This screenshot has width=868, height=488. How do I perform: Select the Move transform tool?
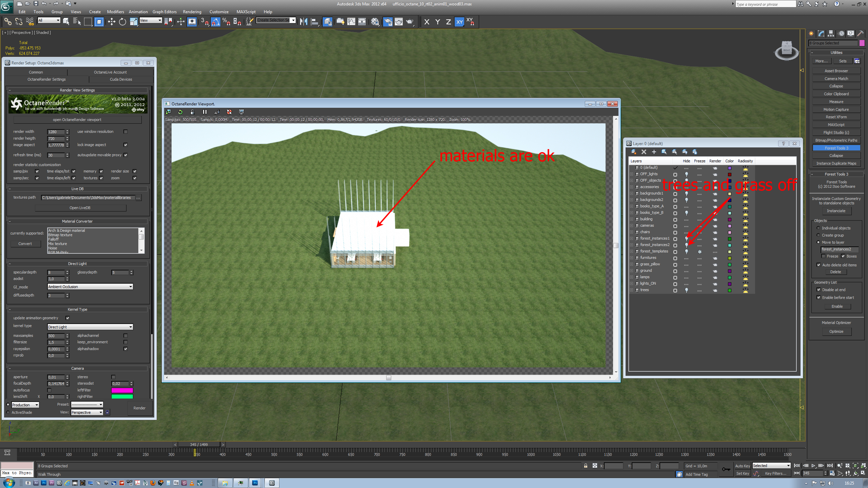click(x=112, y=22)
